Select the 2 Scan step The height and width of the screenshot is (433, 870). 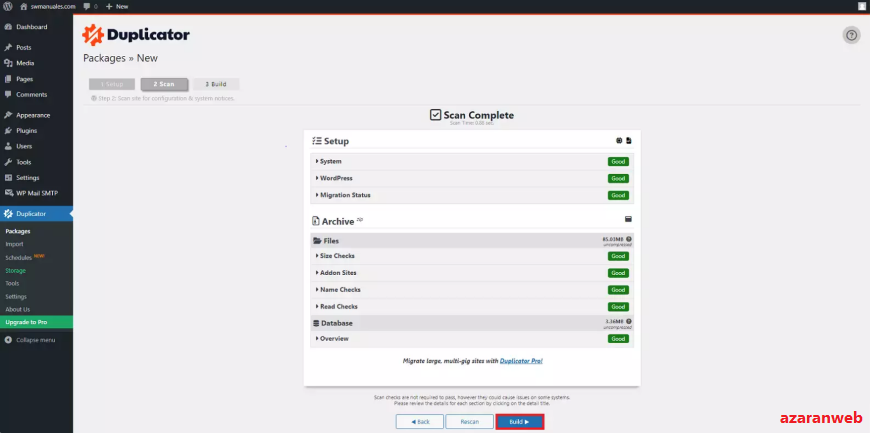(164, 84)
